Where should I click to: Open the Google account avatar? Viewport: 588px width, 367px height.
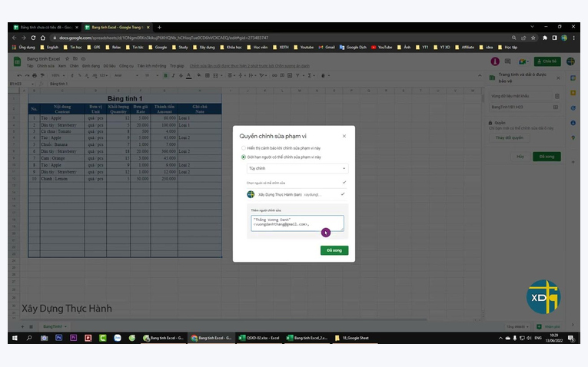click(x=570, y=61)
